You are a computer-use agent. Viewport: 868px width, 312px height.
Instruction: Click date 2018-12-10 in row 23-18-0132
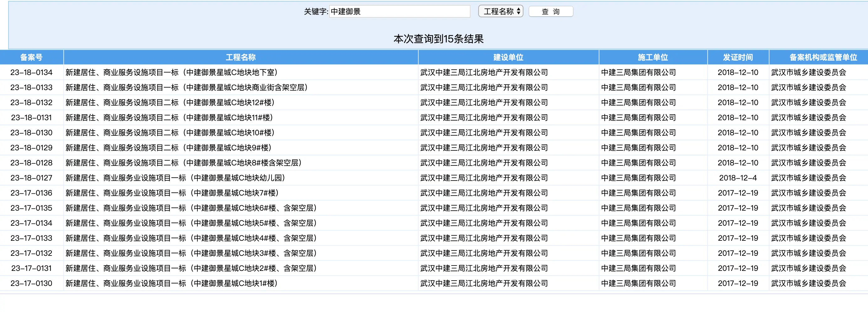tap(738, 102)
